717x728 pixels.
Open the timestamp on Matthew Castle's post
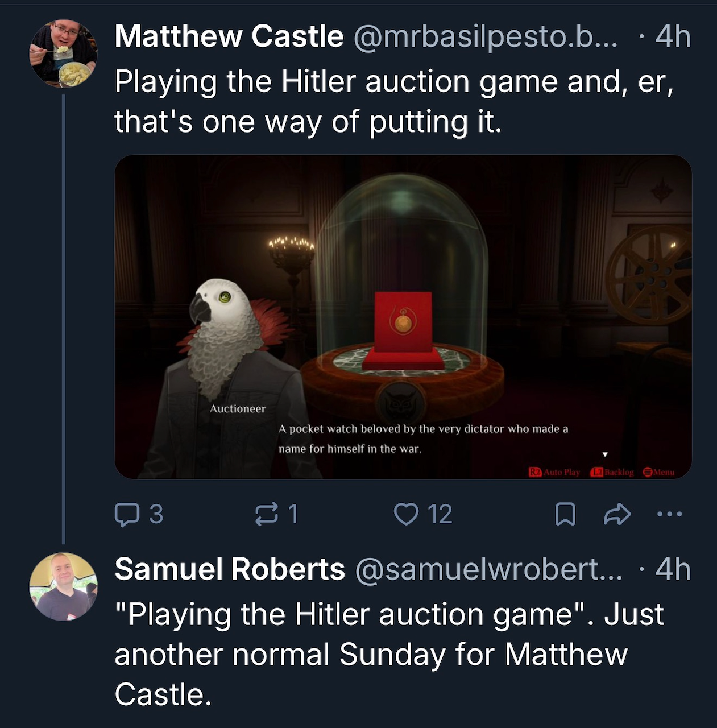click(673, 37)
